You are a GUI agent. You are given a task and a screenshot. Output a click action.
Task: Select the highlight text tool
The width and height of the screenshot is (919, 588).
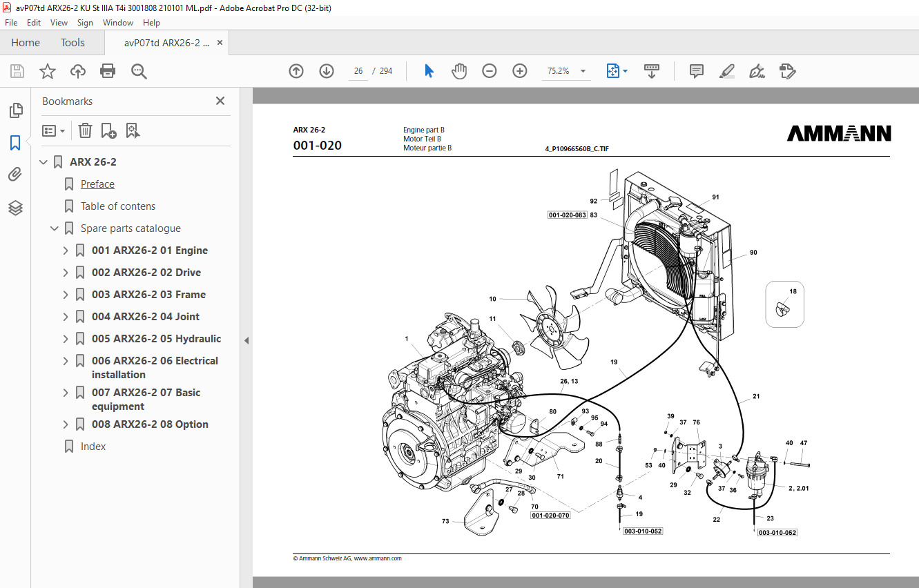(726, 71)
